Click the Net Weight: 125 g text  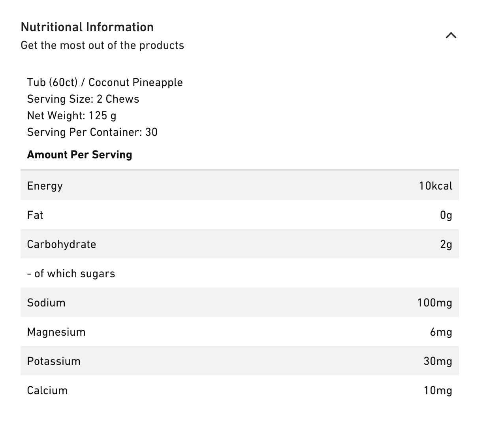[x=71, y=116]
